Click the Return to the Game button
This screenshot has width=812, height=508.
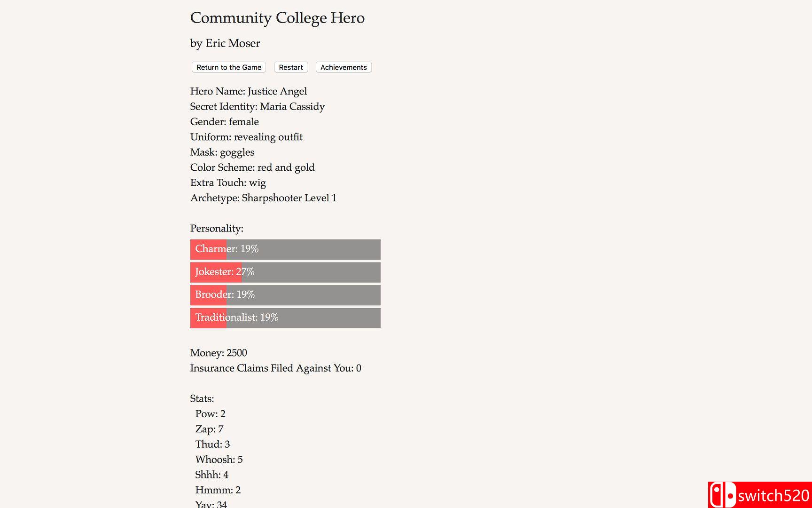pos(228,67)
